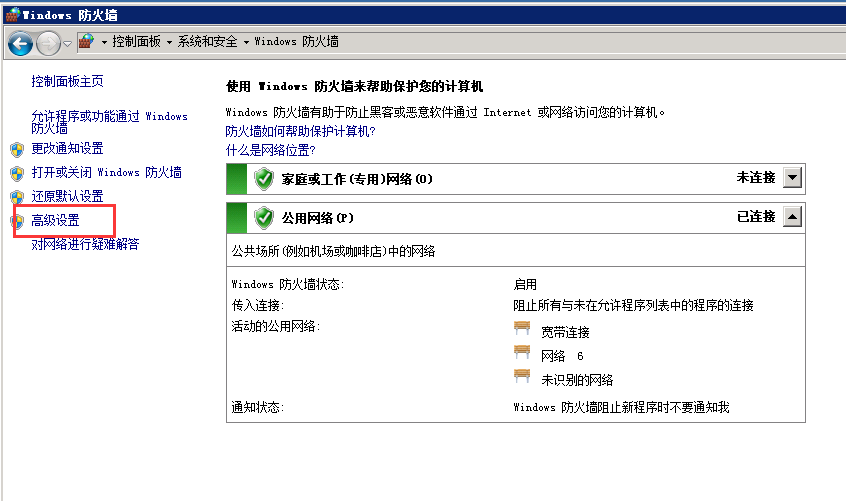Open 更改通知设置 link

coord(67,148)
